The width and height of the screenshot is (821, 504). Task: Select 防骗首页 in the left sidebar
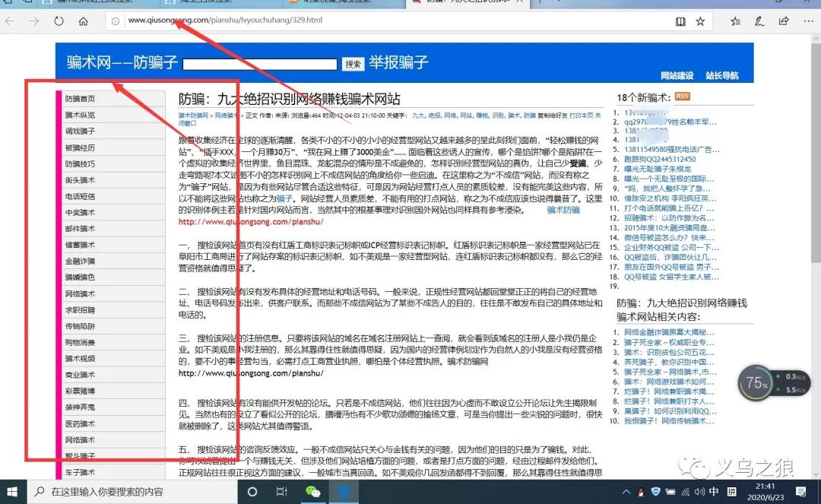coord(81,99)
